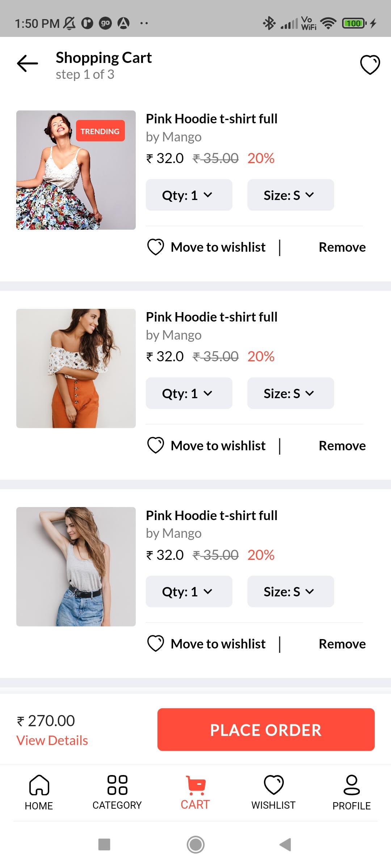Image resolution: width=391 pixels, height=868 pixels.
Task: Tap heart icon on first cart item
Action: 156,247
